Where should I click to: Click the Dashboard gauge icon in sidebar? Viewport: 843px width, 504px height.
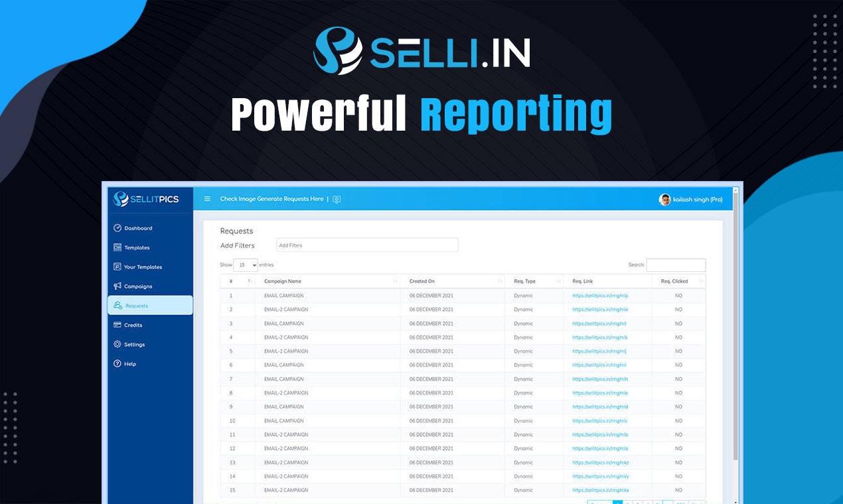[x=117, y=228]
